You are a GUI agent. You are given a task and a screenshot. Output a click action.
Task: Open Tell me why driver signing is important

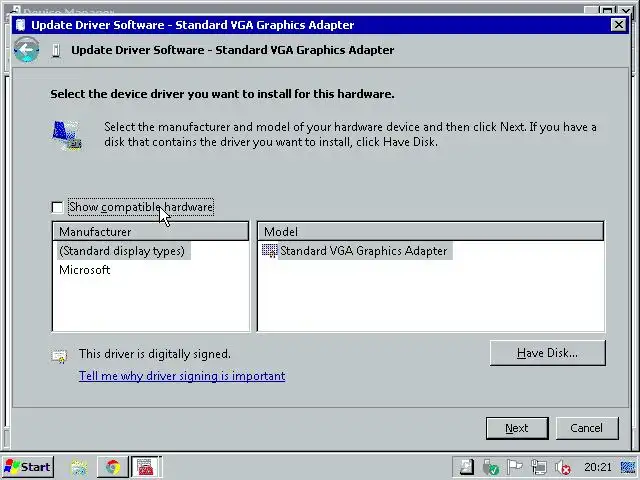[x=182, y=376]
